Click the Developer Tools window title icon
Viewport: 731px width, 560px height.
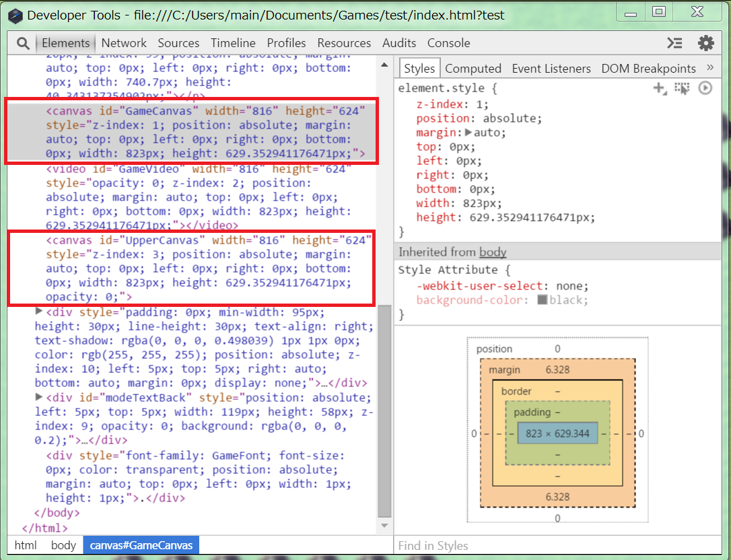[x=14, y=15]
